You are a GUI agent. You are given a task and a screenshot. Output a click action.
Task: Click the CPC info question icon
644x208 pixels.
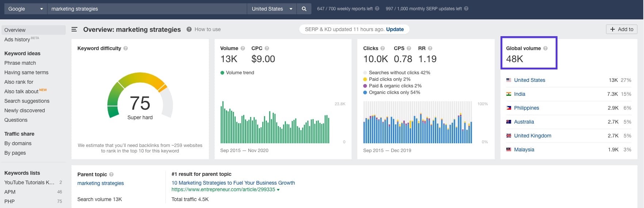(x=267, y=48)
